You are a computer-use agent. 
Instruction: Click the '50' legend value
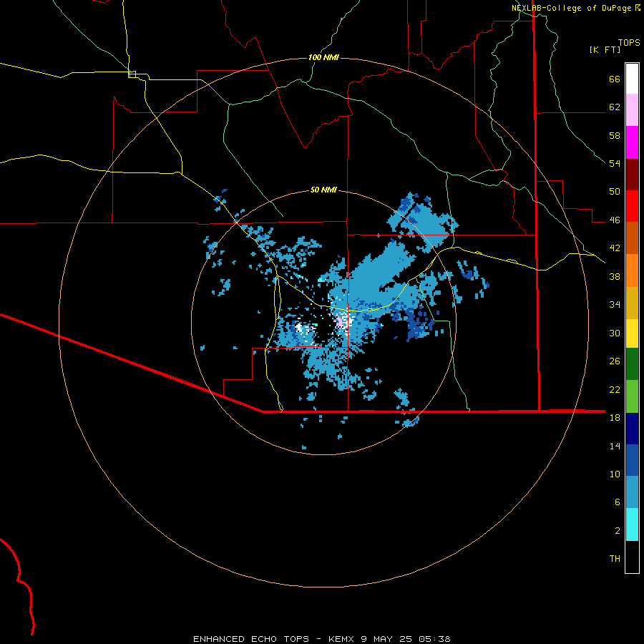coord(615,192)
